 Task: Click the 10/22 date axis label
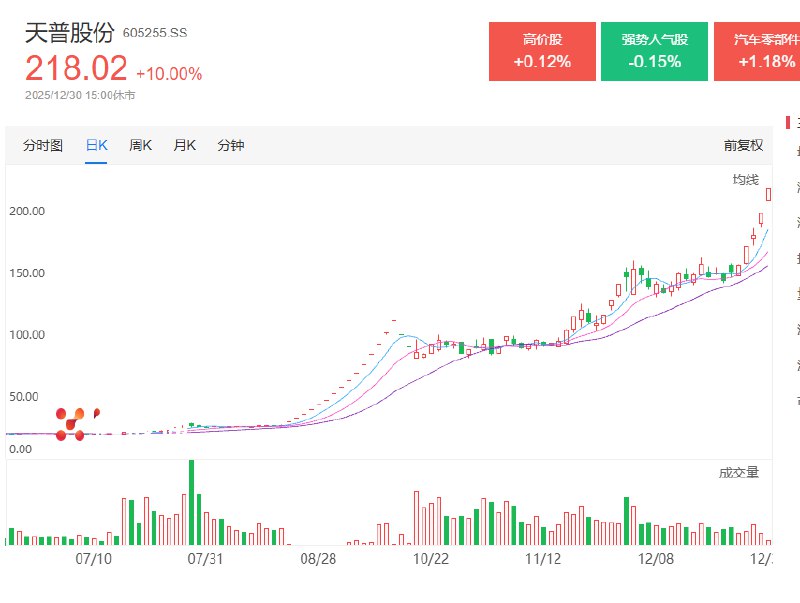pyautogui.click(x=431, y=559)
